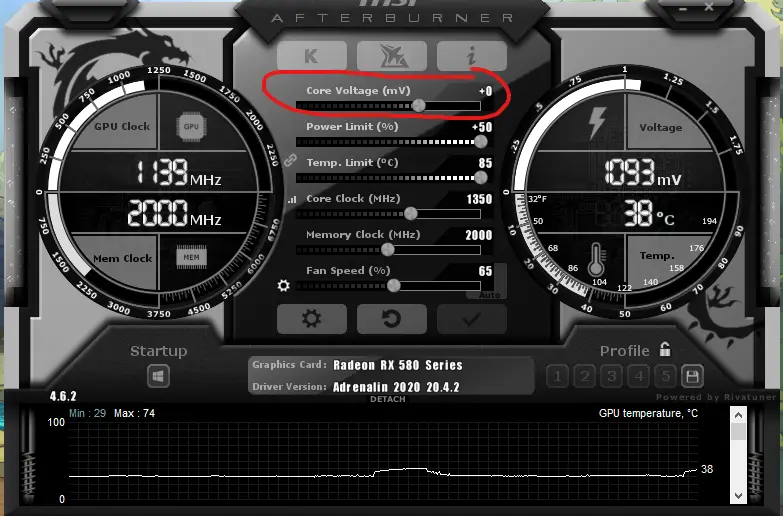The image size is (783, 516).
Task: Save profile with the floppy disk icon
Action: click(x=692, y=376)
